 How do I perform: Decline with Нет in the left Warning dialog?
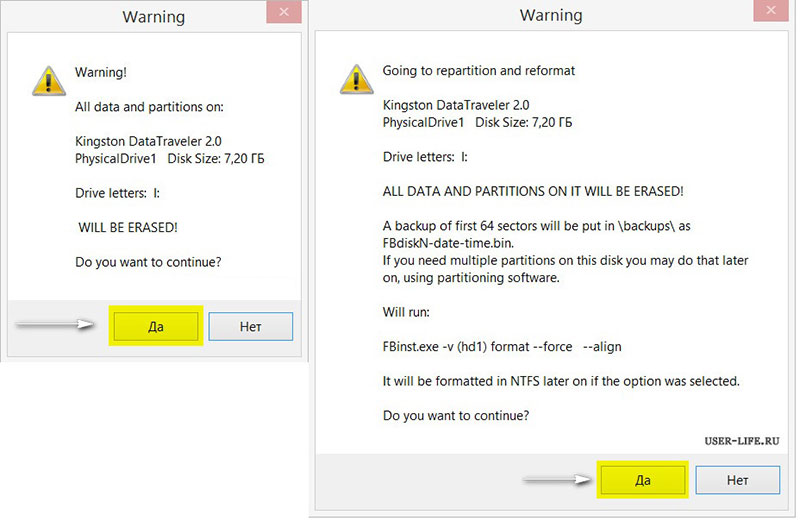[251, 327]
